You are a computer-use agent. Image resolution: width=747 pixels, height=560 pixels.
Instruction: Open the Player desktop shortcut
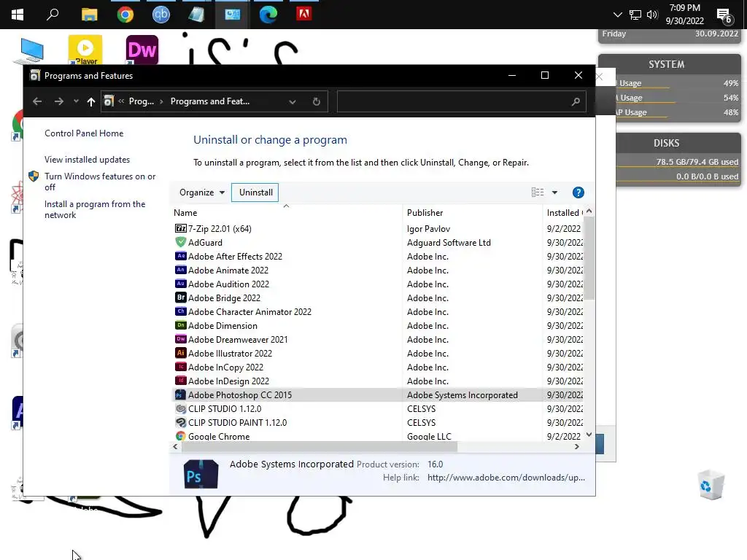click(x=85, y=50)
